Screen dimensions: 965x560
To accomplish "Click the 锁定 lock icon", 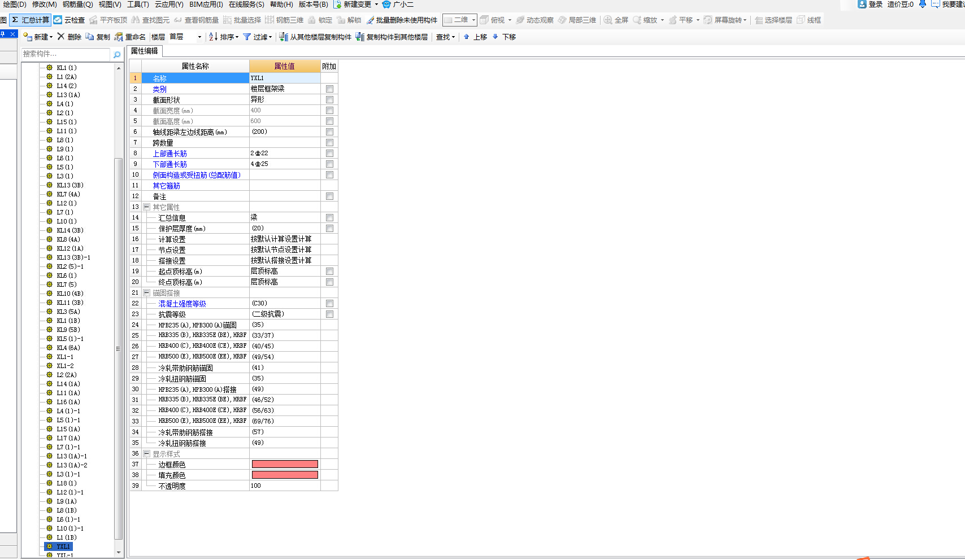I will [x=312, y=20].
